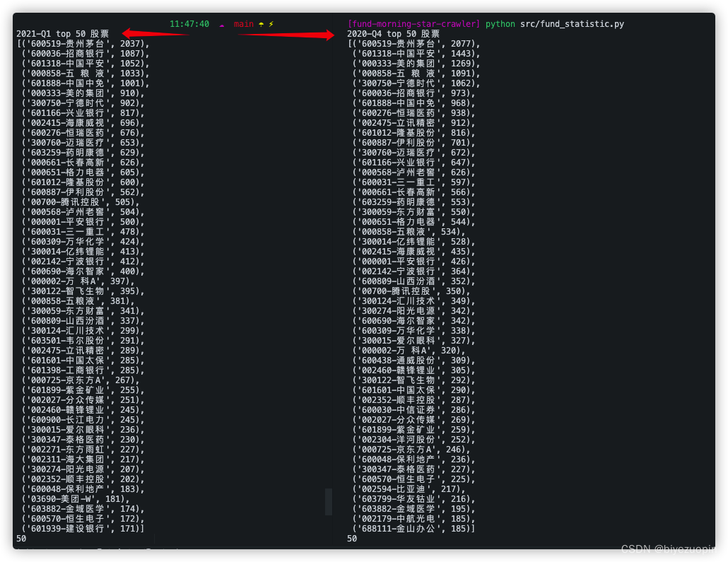Viewport: 728px width, 562px height.
Task: Select the 688111-金山办公 row with 185
Action: tap(413, 529)
